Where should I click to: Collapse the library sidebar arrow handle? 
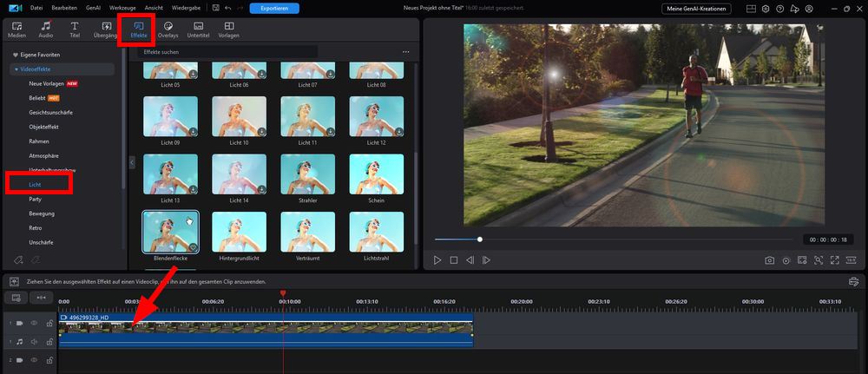click(132, 162)
